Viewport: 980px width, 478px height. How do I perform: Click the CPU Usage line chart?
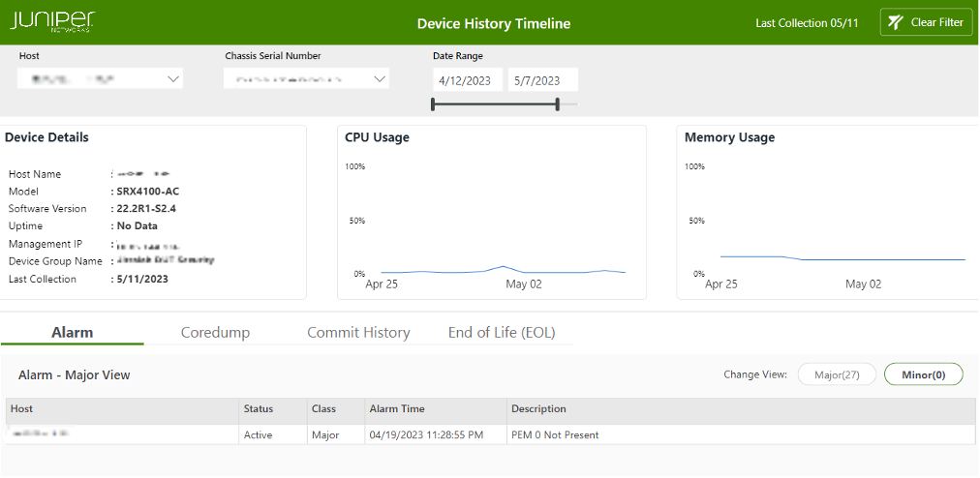click(x=504, y=271)
